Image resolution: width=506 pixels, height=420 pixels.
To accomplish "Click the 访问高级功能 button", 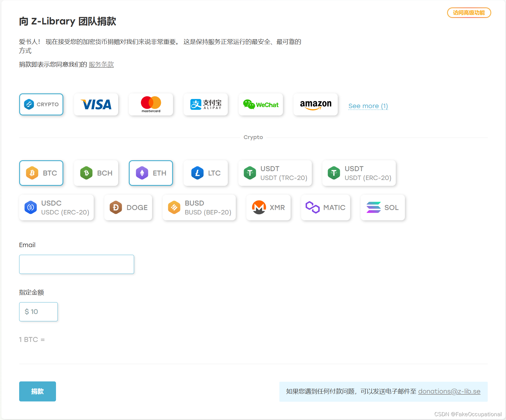I will (x=469, y=13).
